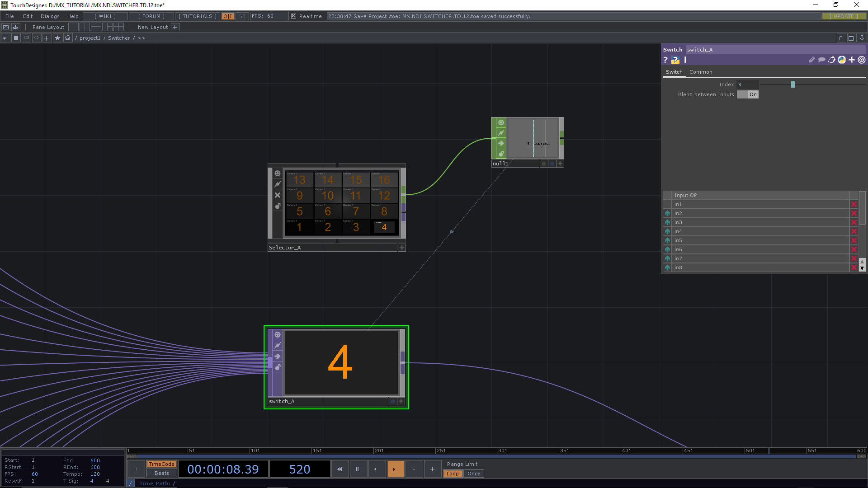Click the copy parameters clipboard icon

click(x=831, y=60)
